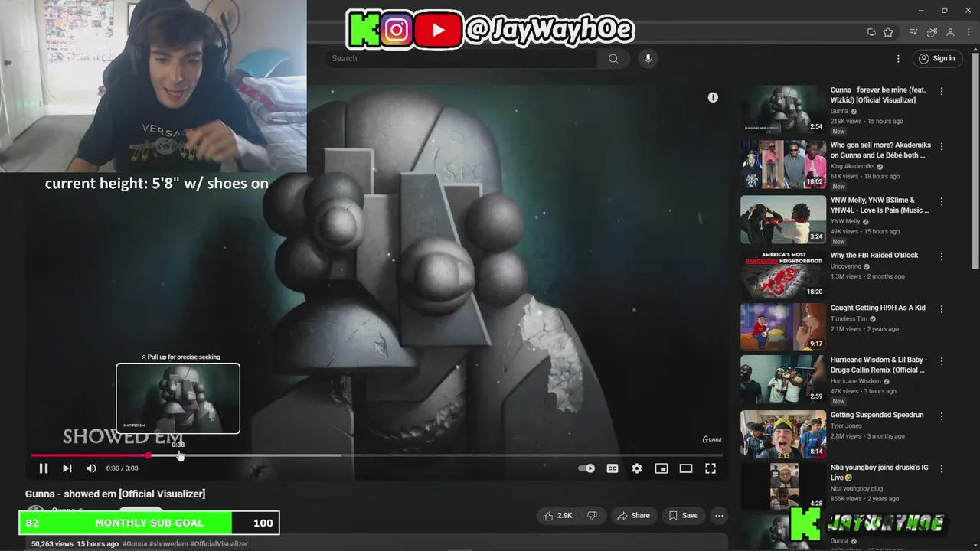Open menu for 'Nba youngboy joins druski's' video

(x=942, y=468)
